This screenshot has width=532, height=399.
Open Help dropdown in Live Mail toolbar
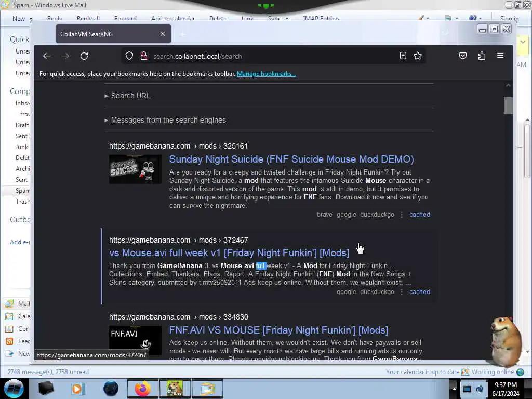(x=480, y=18)
